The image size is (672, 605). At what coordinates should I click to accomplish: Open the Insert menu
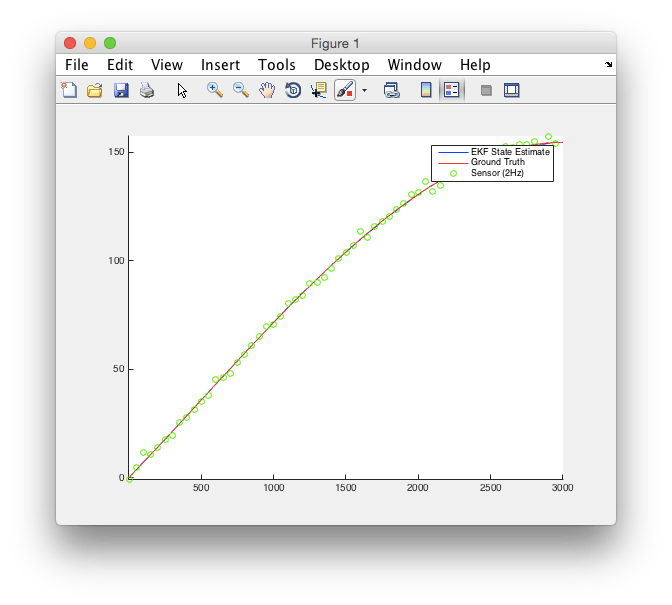pyautogui.click(x=220, y=65)
